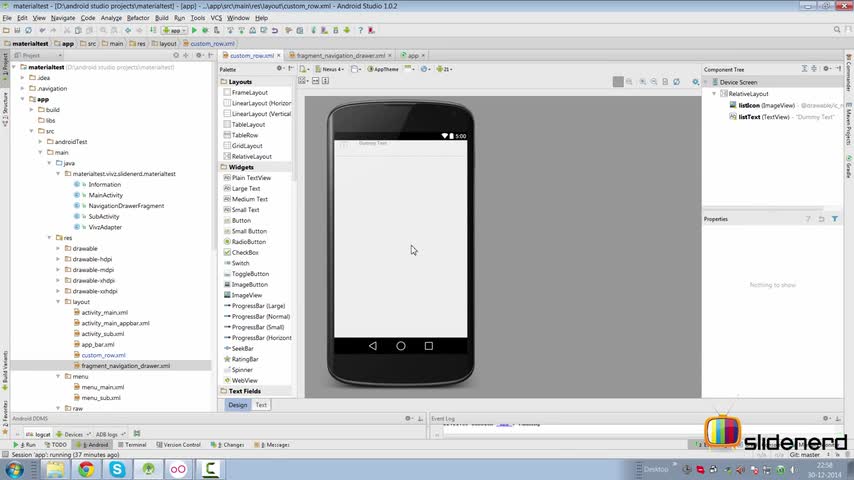Viewport: 854px width, 480px height.
Task: Open the Nexus 4 device dropdown
Action: 332,69
